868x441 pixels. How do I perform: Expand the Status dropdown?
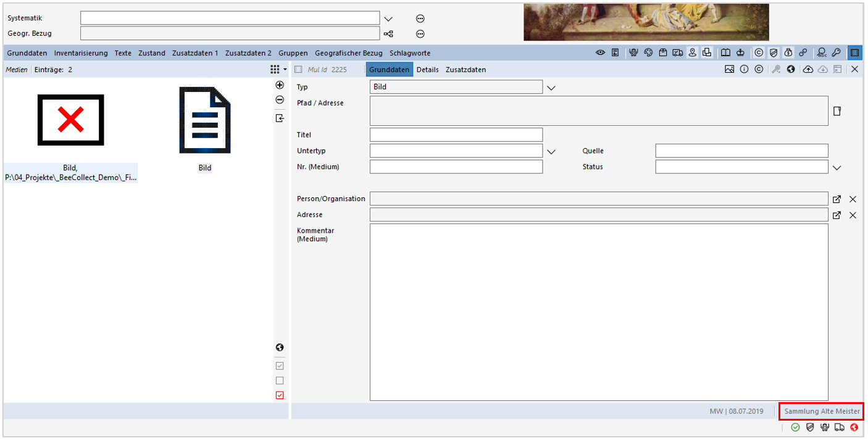(837, 167)
